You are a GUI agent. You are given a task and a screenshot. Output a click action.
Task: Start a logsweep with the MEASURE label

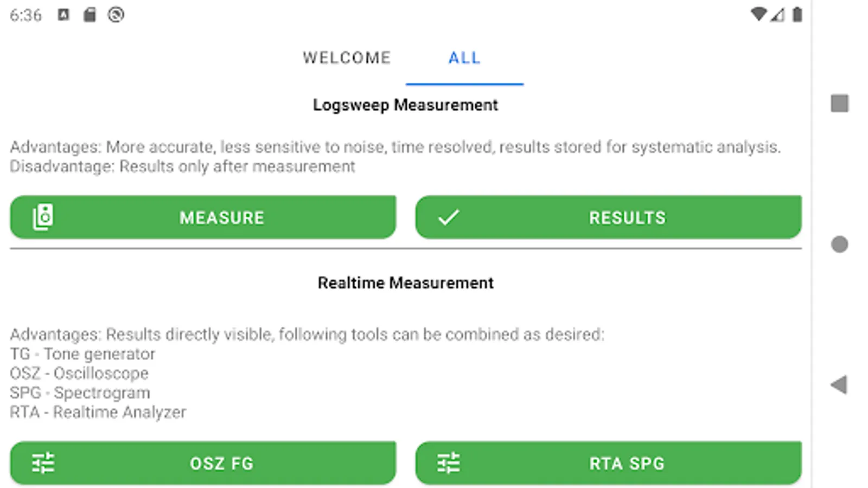[222, 218]
